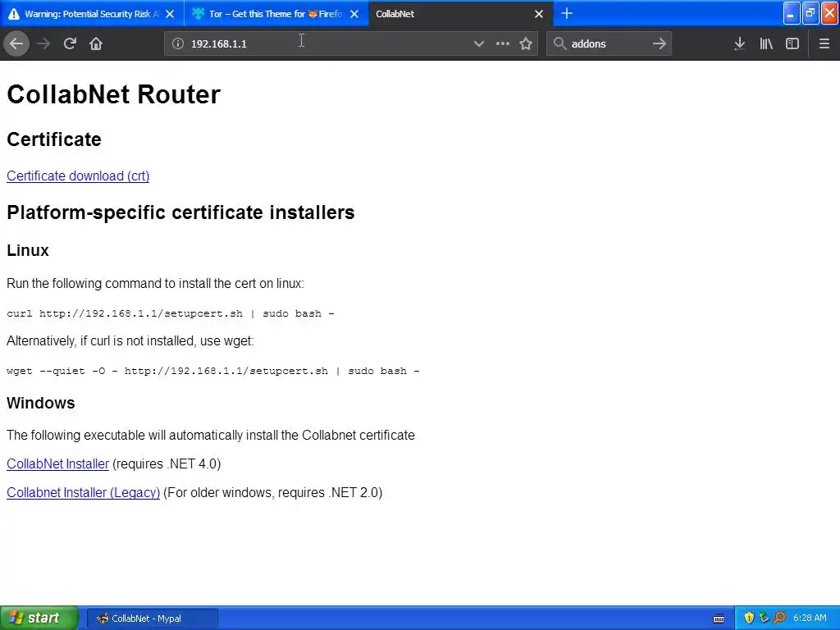This screenshot has width=840, height=630.
Task: Open a new tab with plus button
Action: pos(567,13)
